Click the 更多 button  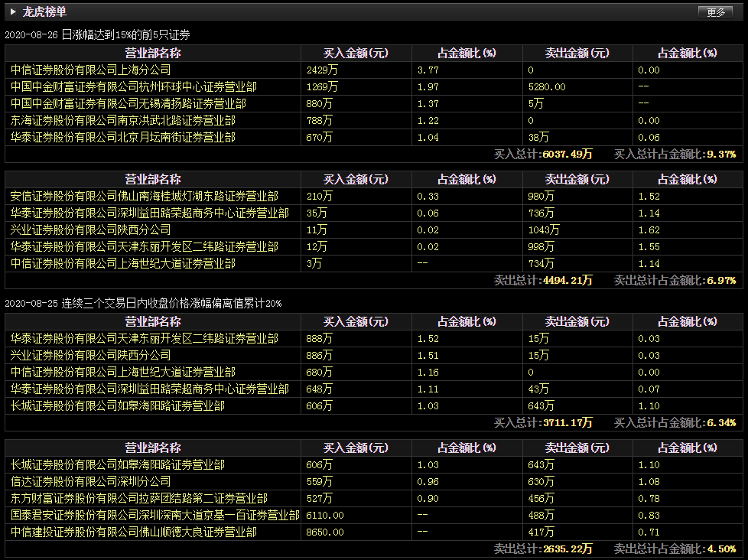(715, 12)
